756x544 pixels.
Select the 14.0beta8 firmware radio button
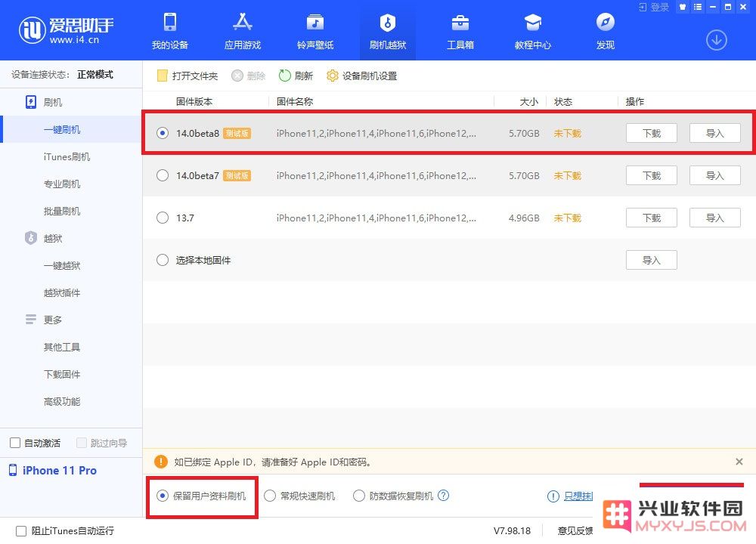pos(163,133)
